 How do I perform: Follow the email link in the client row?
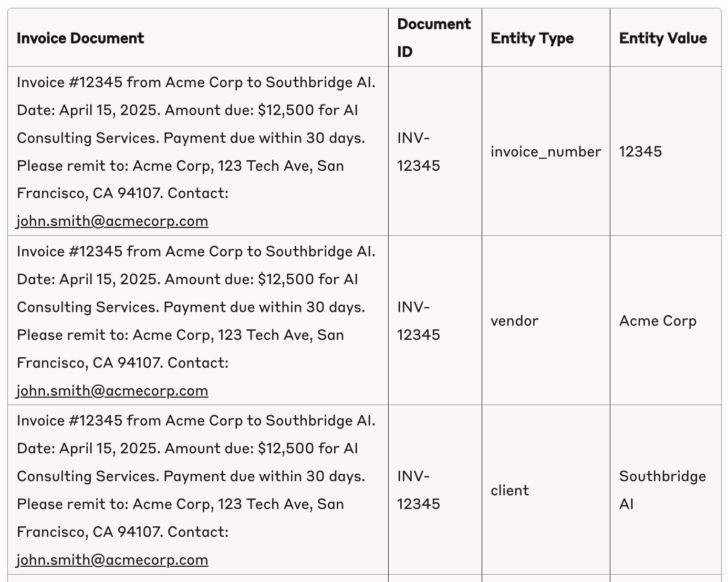112,560
